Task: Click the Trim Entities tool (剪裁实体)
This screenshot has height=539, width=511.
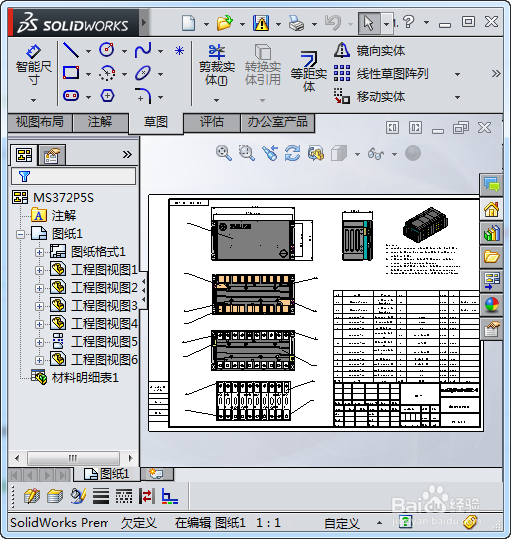Action: [216, 65]
